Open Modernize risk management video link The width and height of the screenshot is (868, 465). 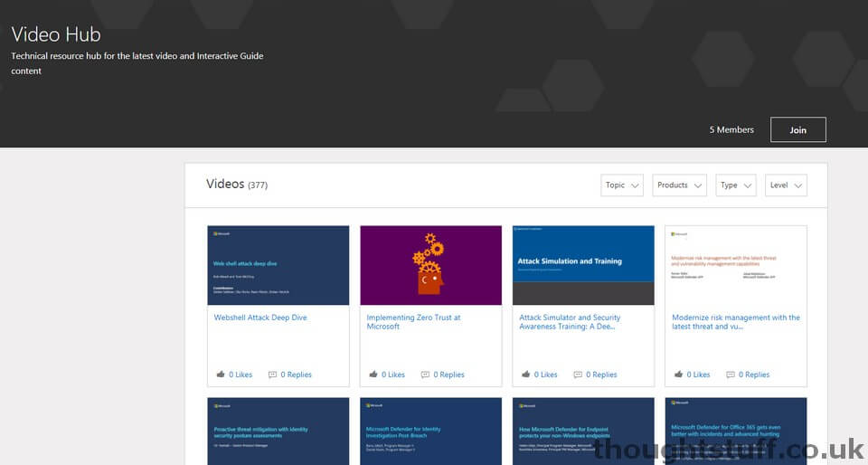click(x=736, y=322)
